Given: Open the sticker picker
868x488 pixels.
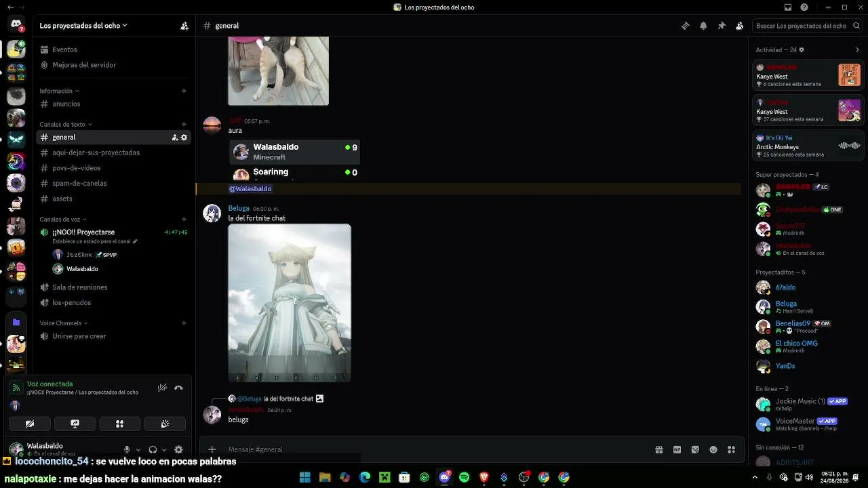Looking at the screenshot, I should pyautogui.click(x=695, y=449).
